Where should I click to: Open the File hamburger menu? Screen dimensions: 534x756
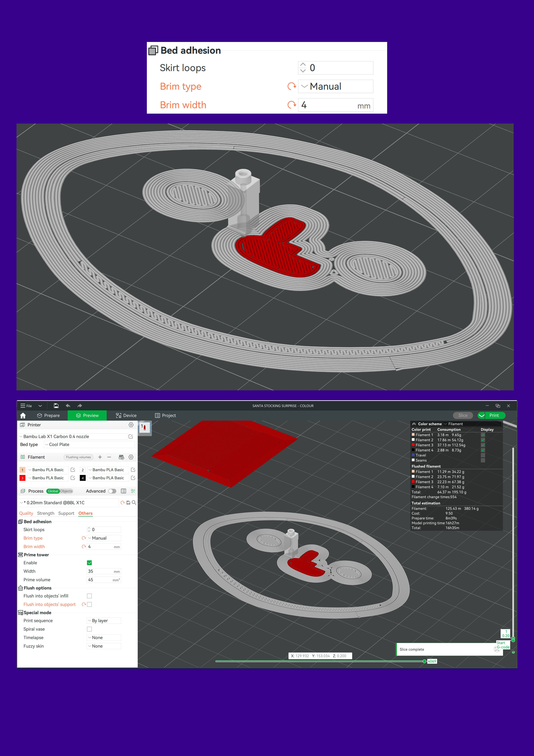pyautogui.click(x=26, y=406)
